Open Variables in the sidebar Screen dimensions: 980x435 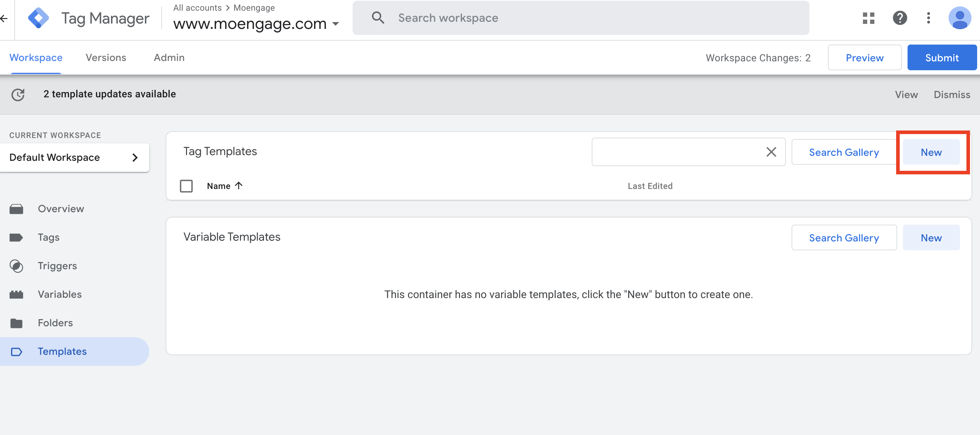60,294
